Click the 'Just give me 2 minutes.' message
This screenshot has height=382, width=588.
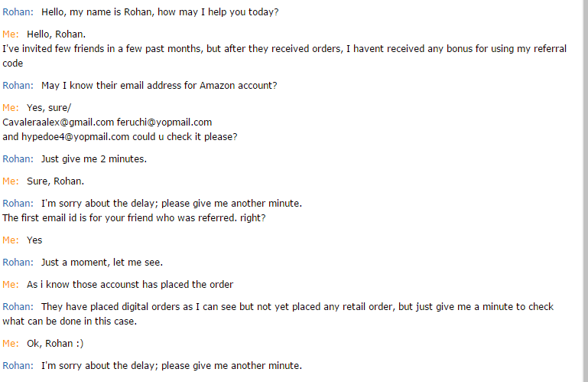tap(93, 159)
